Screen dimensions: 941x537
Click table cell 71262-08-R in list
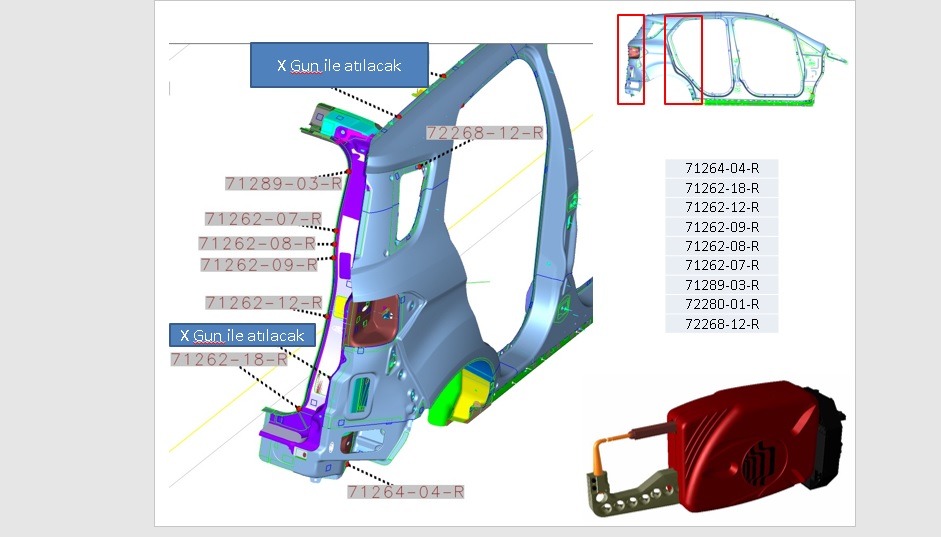click(722, 246)
